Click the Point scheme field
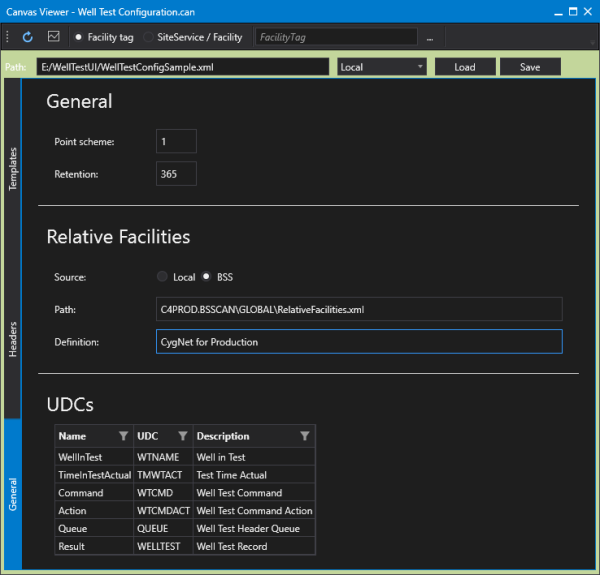Viewport: 600px width, 575px height. point(176,141)
